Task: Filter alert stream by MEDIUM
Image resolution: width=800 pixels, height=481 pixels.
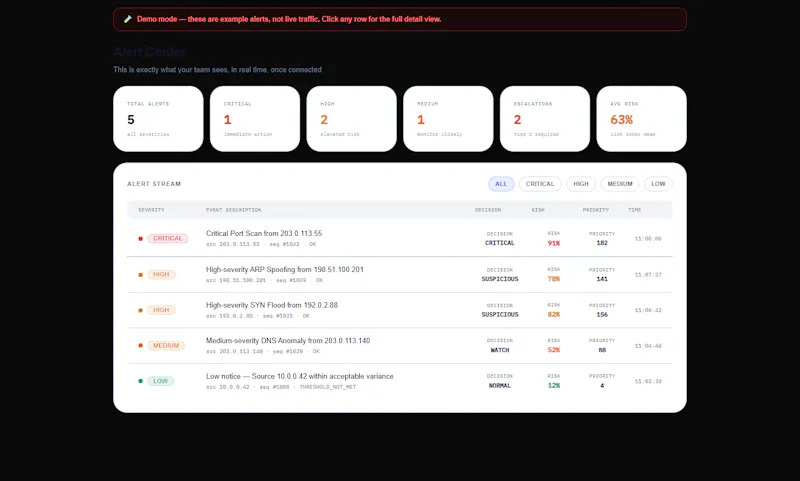Action: pos(619,184)
